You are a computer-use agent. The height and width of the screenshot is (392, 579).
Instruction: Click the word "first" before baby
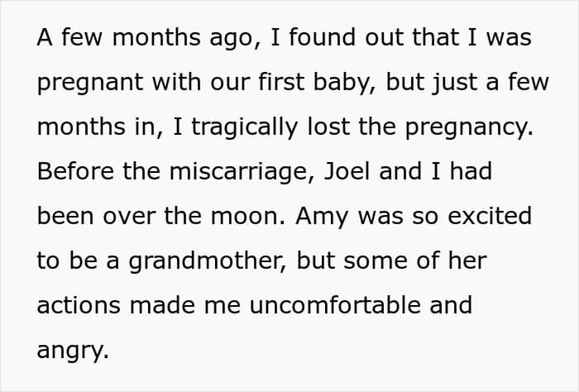[x=281, y=82]
